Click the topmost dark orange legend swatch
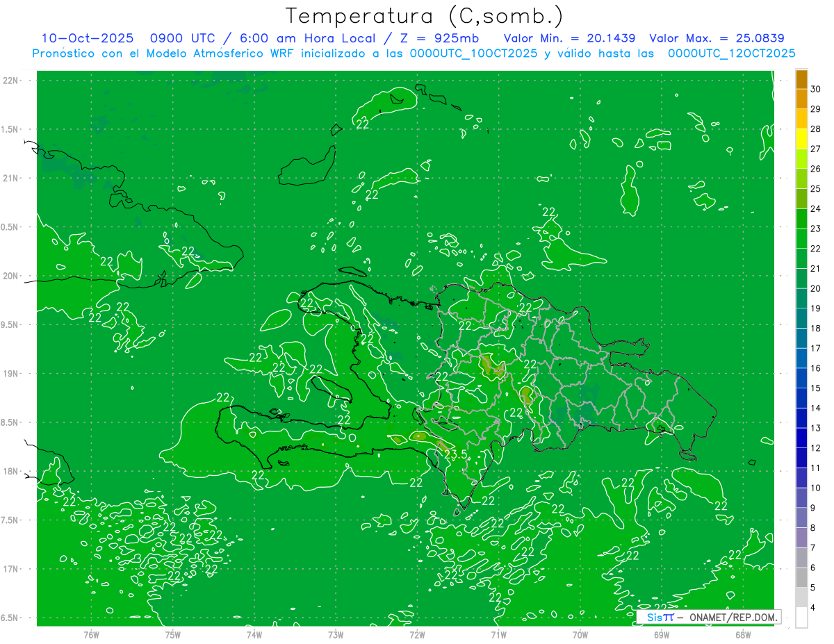Viewport: 834px width, 644px height. click(x=801, y=79)
